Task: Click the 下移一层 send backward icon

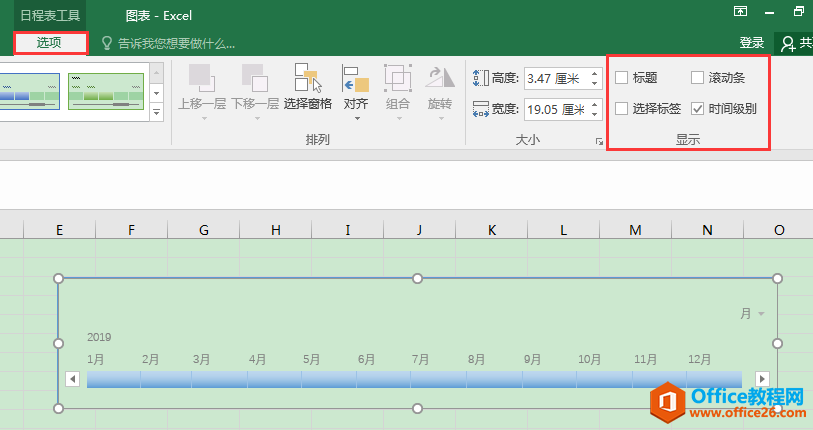Action: click(x=255, y=78)
